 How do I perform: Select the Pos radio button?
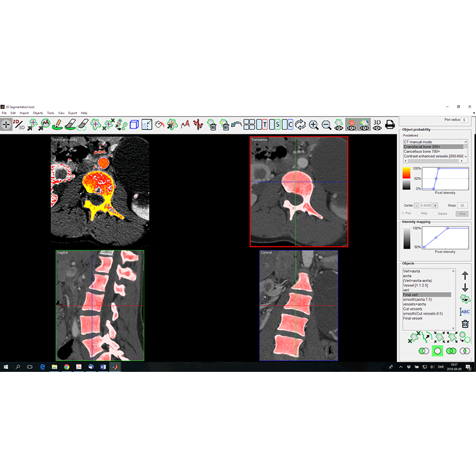(x=403, y=214)
